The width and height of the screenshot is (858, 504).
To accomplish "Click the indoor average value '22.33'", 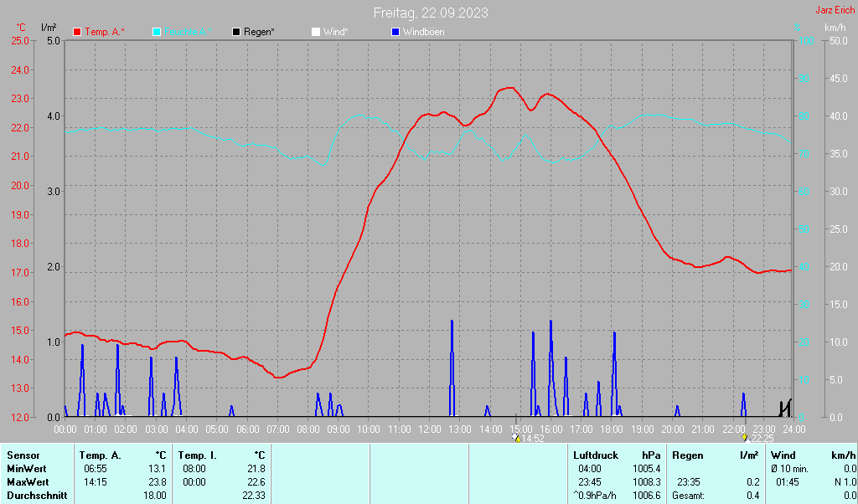I will (254, 496).
